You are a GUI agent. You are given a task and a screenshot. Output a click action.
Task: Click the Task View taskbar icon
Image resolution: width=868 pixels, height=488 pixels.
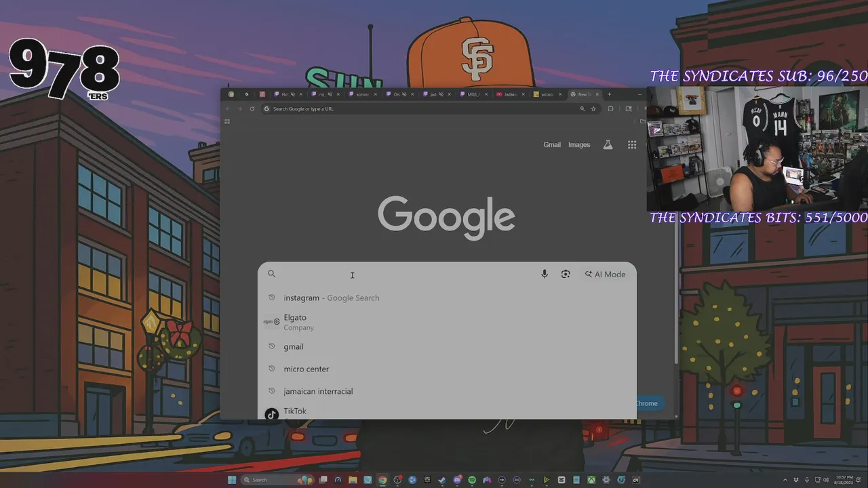coord(323,480)
